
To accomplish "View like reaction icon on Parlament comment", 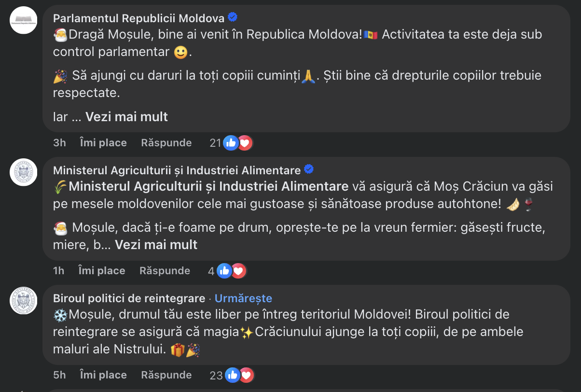I will 231,143.
